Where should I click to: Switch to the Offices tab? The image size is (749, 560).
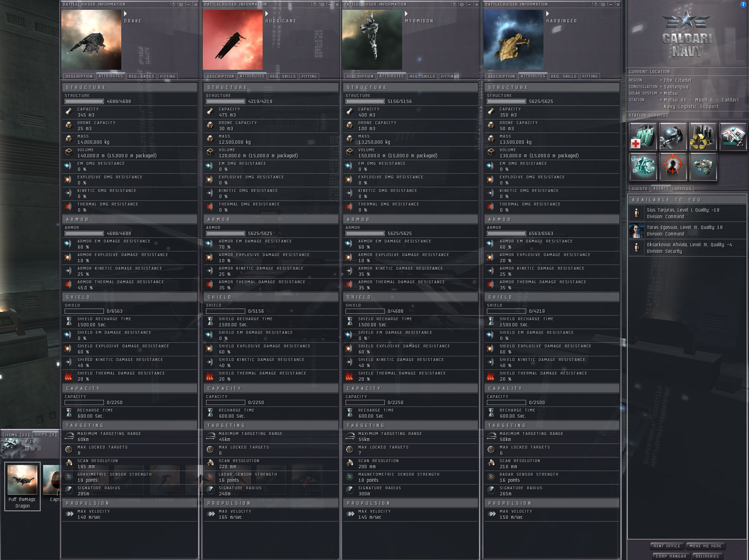[683, 189]
